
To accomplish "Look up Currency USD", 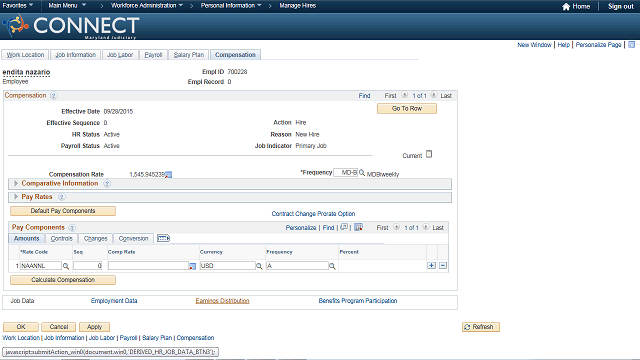I will pos(259,266).
